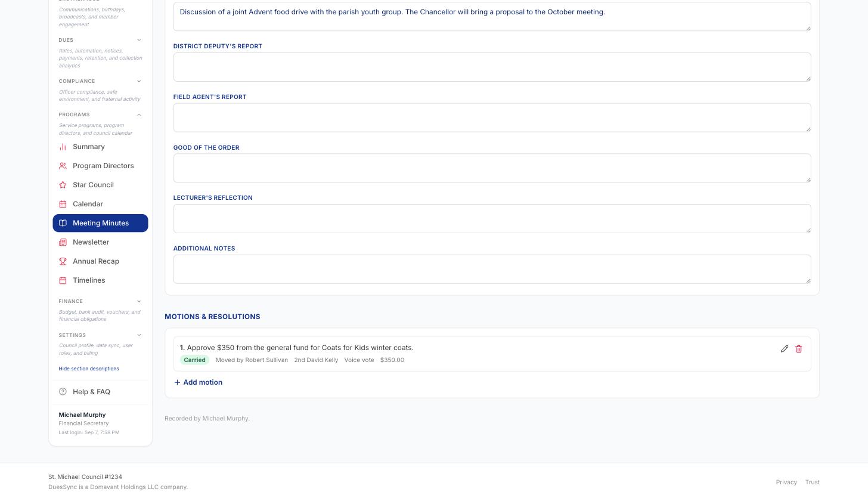Viewport: 868px width, 501px height.
Task: Click the 'Voice vote' text
Action: point(359,360)
